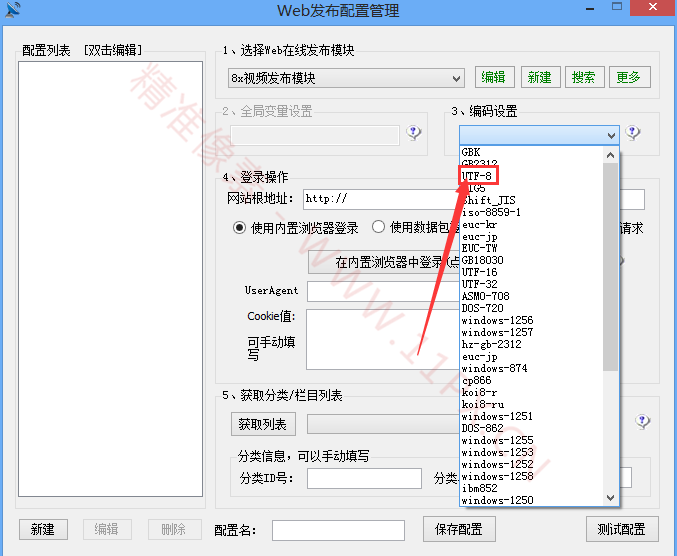Click help icon in 获取分类/栏目列表 section
This screenshot has height=556, width=677.
pos(643,422)
